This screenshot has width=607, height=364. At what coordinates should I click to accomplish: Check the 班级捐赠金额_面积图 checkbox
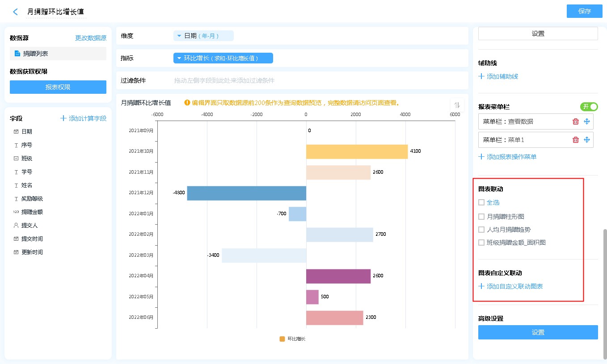(481, 243)
